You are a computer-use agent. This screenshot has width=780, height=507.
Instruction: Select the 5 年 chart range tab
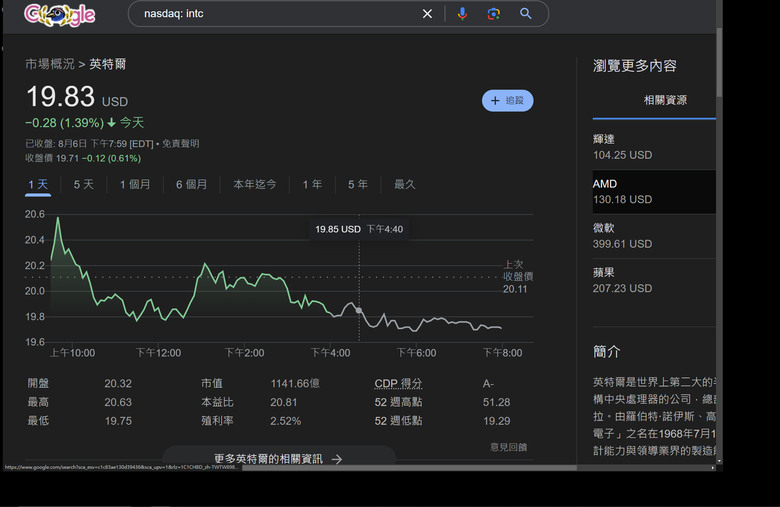click(x=358, y=185)
